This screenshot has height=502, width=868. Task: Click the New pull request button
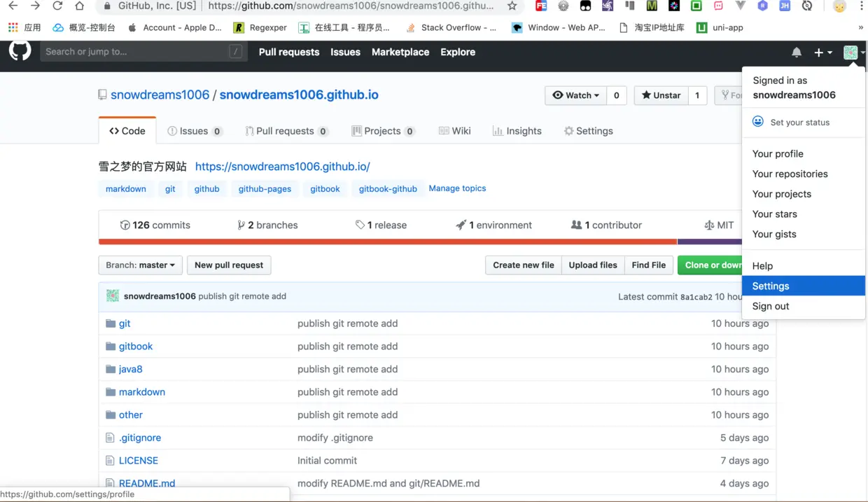(x=229, y=265)
